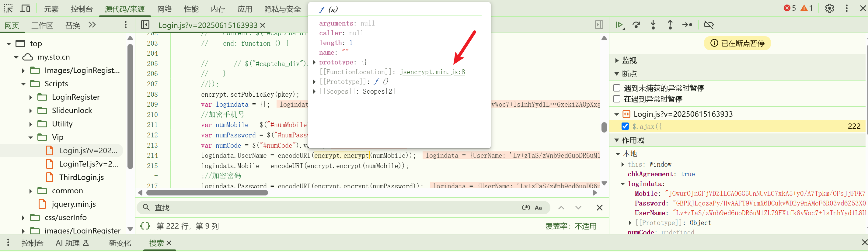868x252 pixels.
Task: Click the 查找 search input field
Action: point(333,208)
